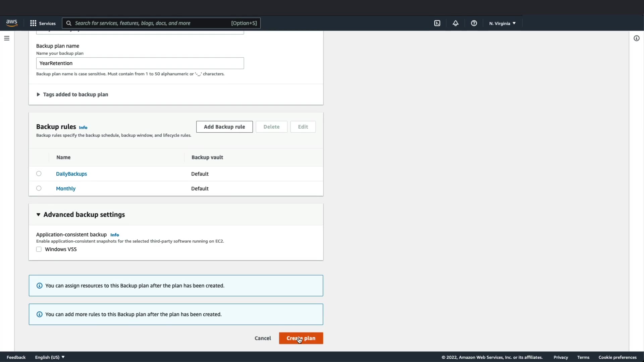Open the info panel icon at right
Screen dimensions: 644x362
(636, 38)
